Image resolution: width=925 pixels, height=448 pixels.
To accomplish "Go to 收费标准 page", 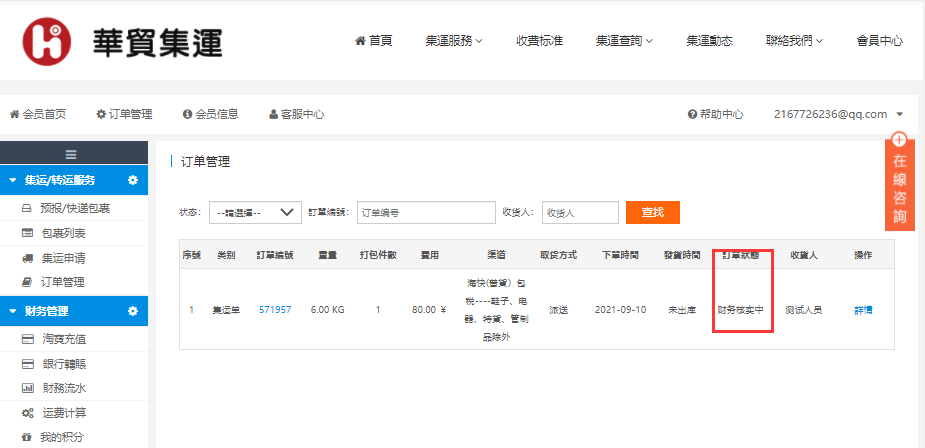I will pyautogui.click(x=539, y=41).
